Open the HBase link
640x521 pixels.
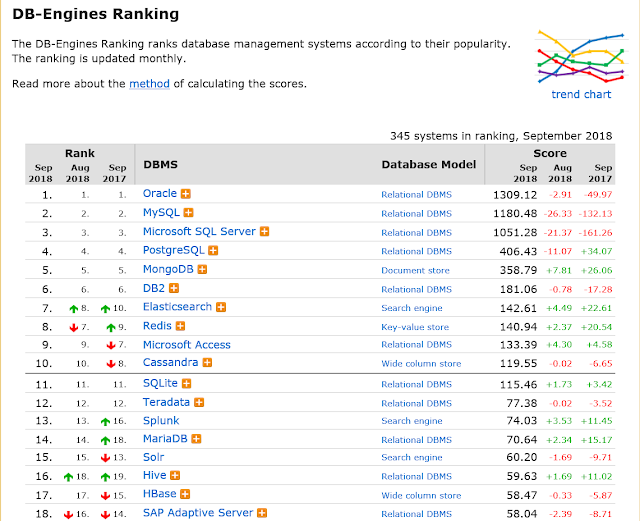[160, 494]
